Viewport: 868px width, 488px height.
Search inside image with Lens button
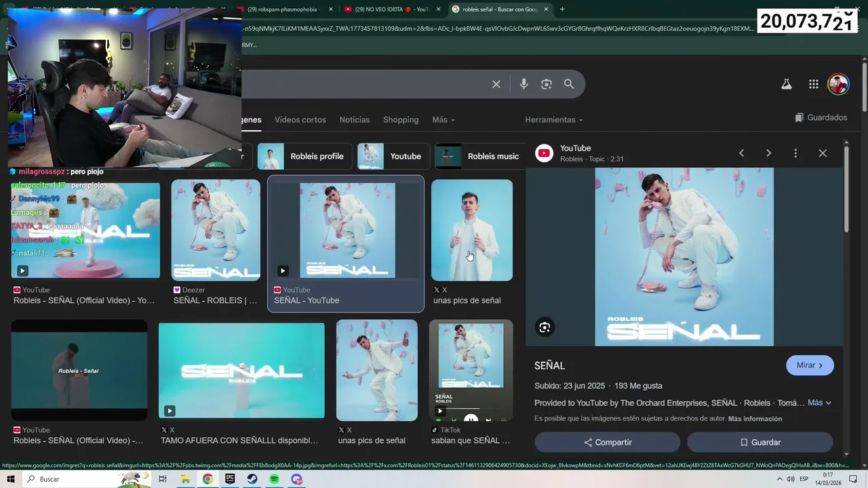[x=545, y=328]
